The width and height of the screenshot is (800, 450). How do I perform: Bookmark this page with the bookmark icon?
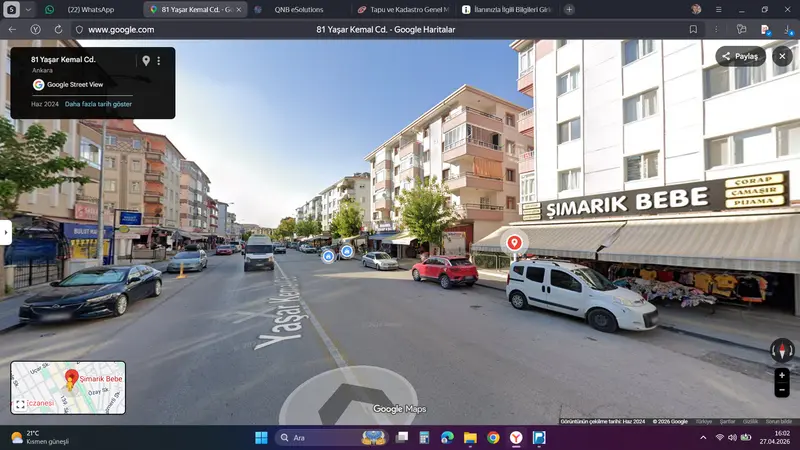693,30
